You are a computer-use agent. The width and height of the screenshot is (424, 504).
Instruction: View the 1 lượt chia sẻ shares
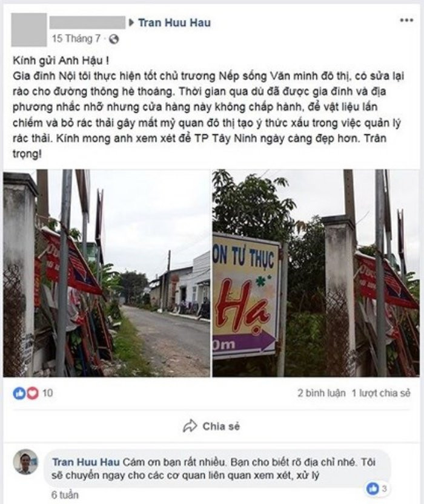coord(381,393)
